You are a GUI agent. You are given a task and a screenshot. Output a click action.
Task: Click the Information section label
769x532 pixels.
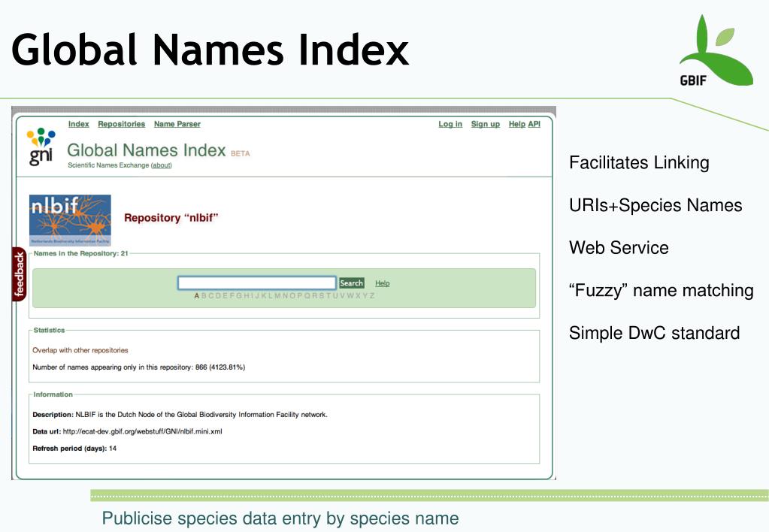[x=53, y=394]
